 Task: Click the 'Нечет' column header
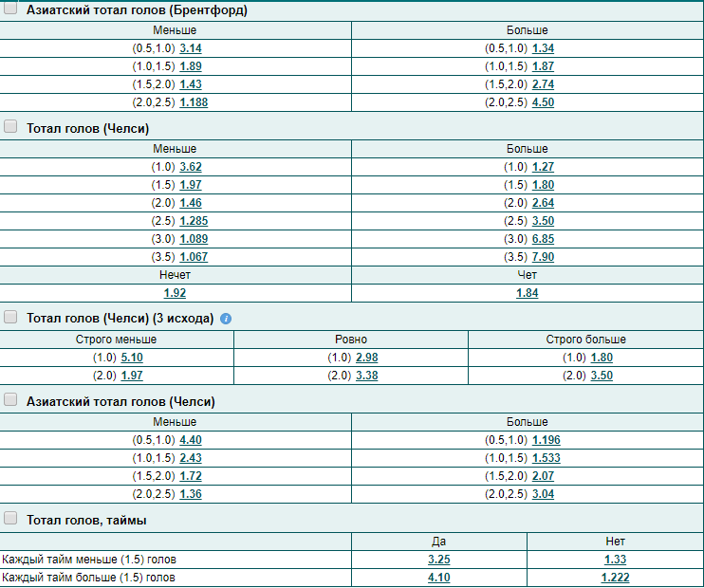(x=175, y=275)
